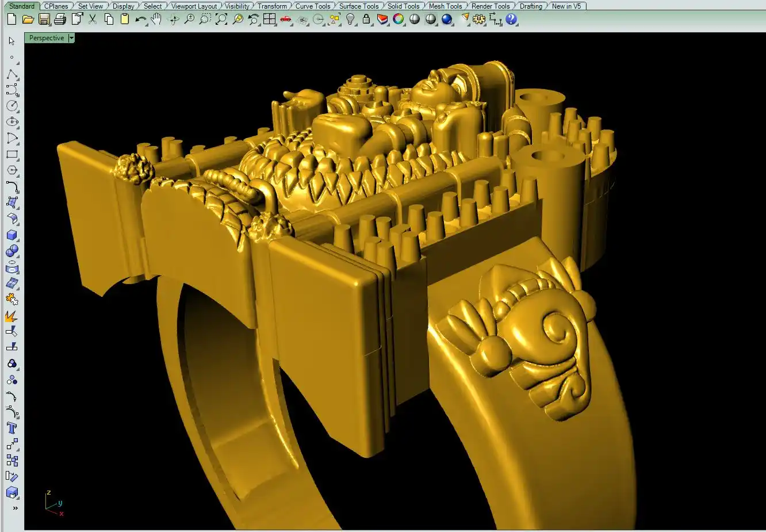Open the Surface Tools tab
766x532 pixels.
pos(358,6)
